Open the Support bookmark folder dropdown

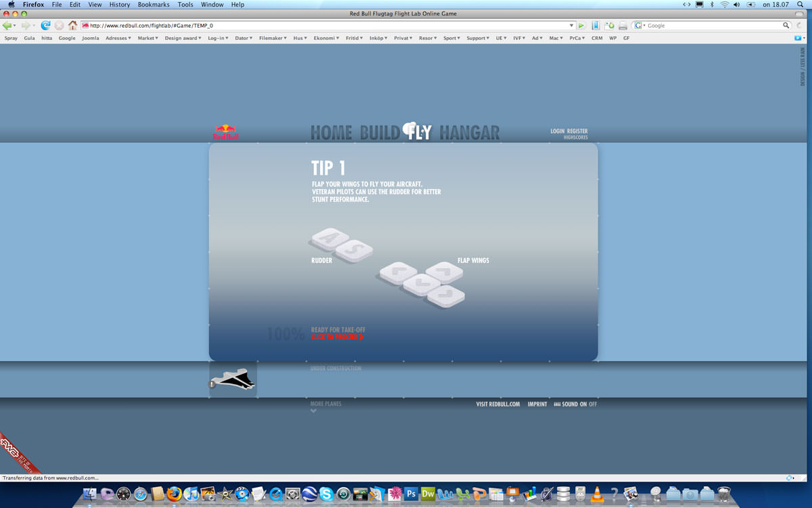[x=478, y=38]
